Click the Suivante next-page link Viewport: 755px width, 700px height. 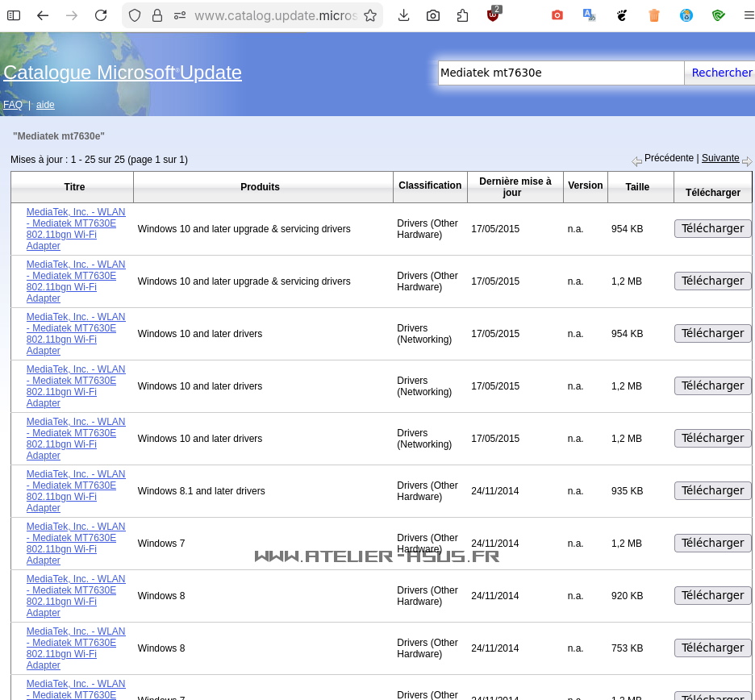[720, 158]
